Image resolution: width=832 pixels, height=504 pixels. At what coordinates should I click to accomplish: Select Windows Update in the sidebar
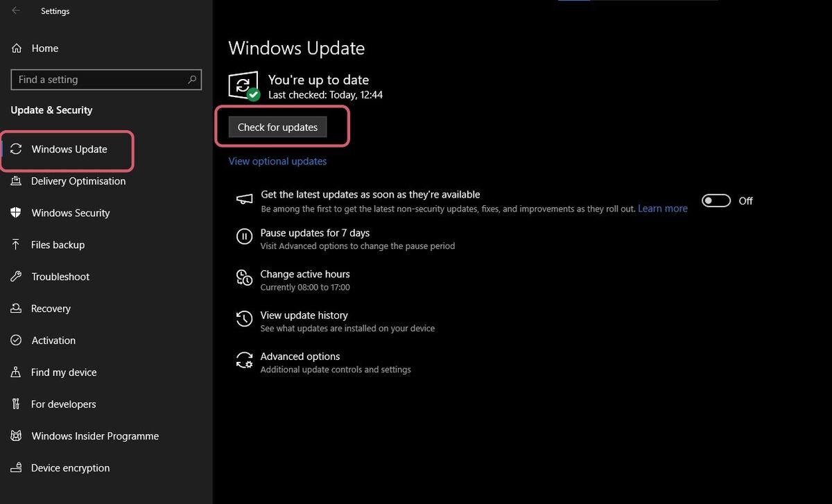pos(69,149)
